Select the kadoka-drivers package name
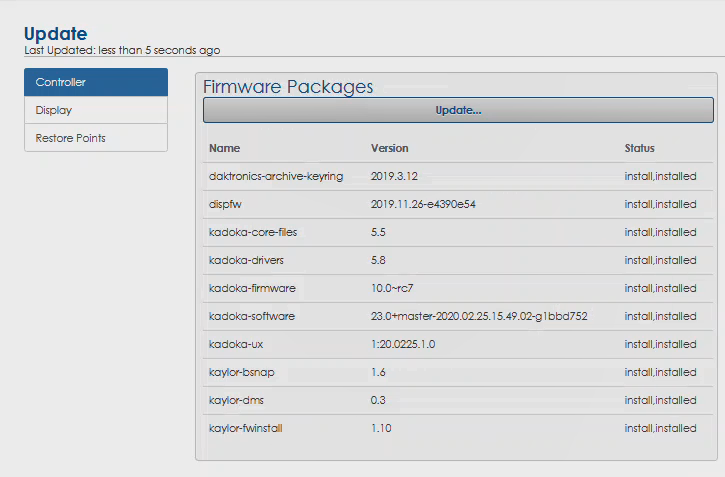Viewport: 725px width, 477px height. 246,260
